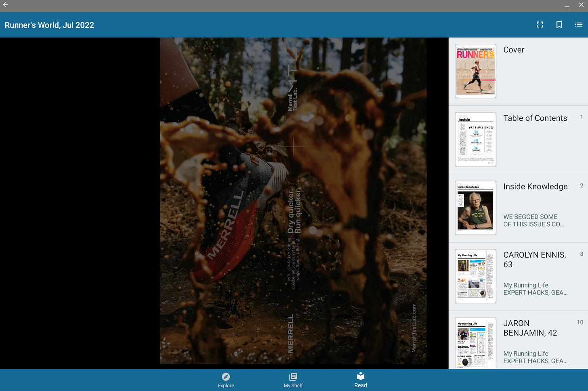Go back using the top-left arrow

pos(6,5)
